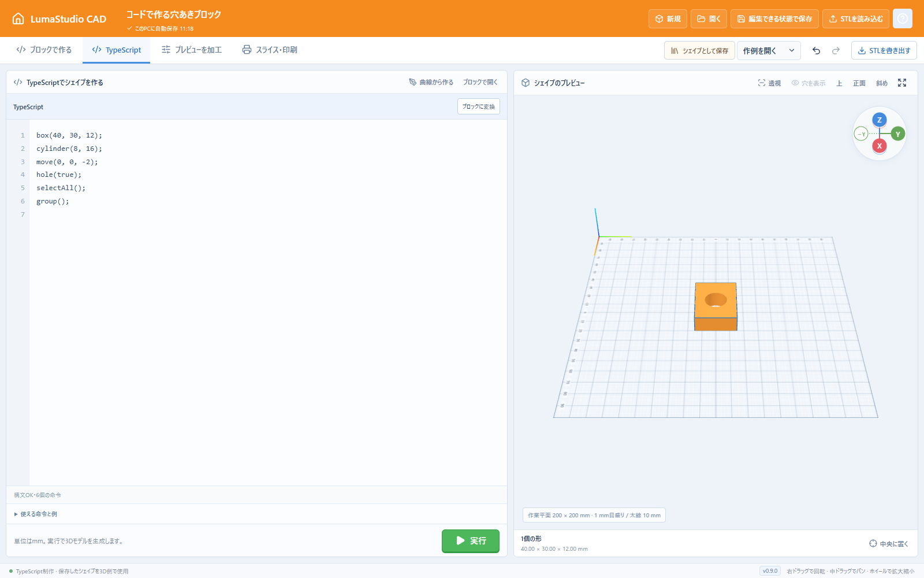Click the green Y axis gizmo
The height and width of the screenshot is (578, 924).
tap(898, 134)
